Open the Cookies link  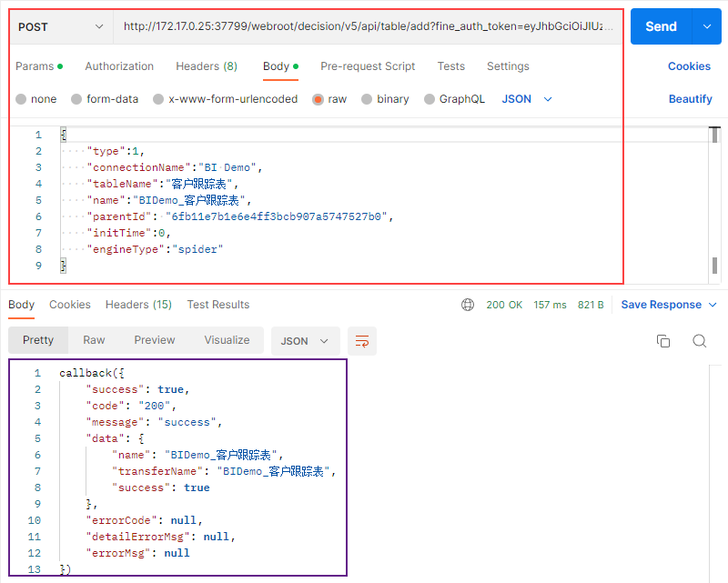[689, 66]
